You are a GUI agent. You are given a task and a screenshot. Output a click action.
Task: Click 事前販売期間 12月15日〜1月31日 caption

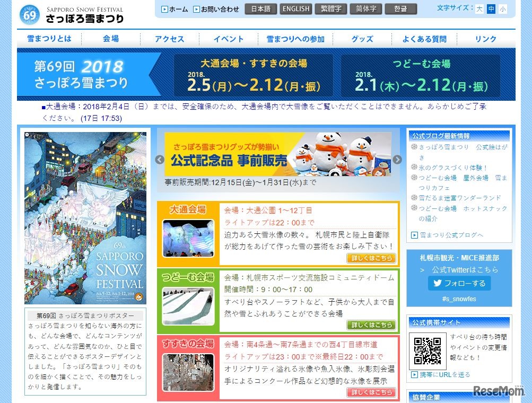(241, 182)
